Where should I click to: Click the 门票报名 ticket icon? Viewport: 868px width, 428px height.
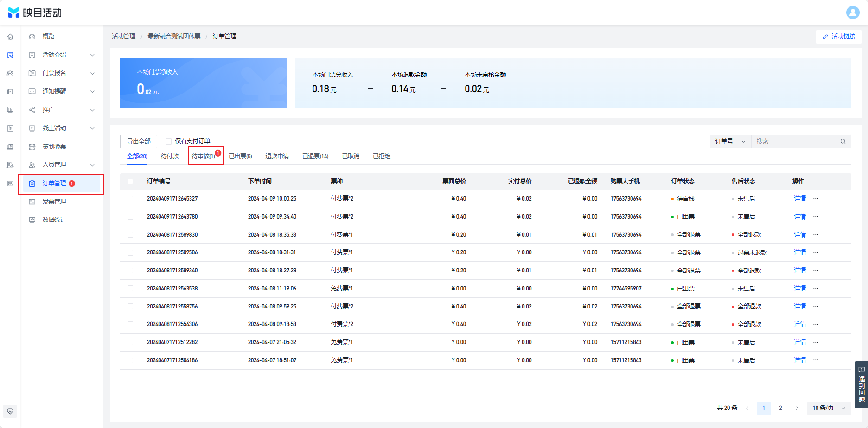(32, 73)
